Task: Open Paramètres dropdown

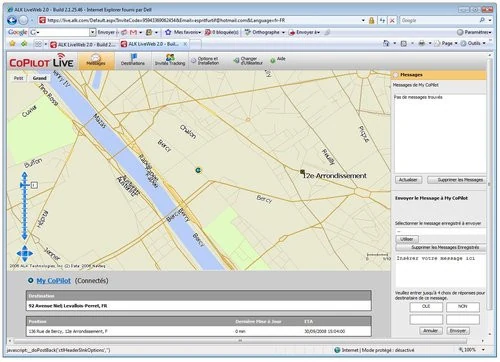Action: [474, 32]
